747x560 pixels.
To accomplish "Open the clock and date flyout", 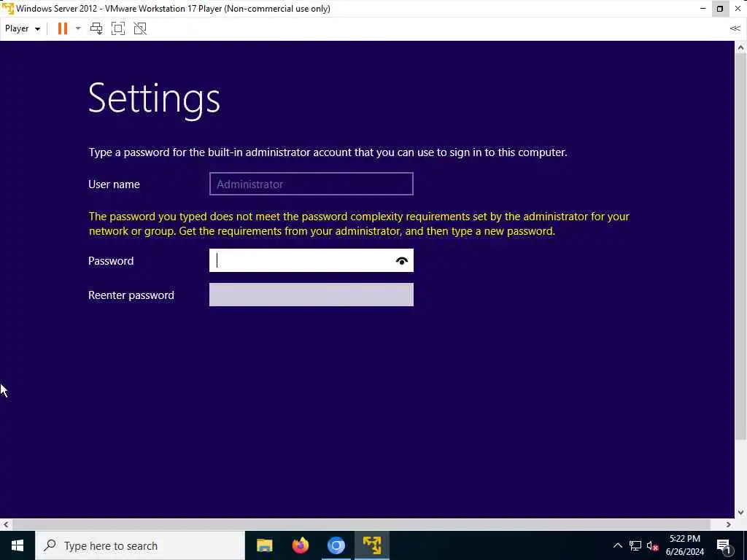I will [684, 545].
